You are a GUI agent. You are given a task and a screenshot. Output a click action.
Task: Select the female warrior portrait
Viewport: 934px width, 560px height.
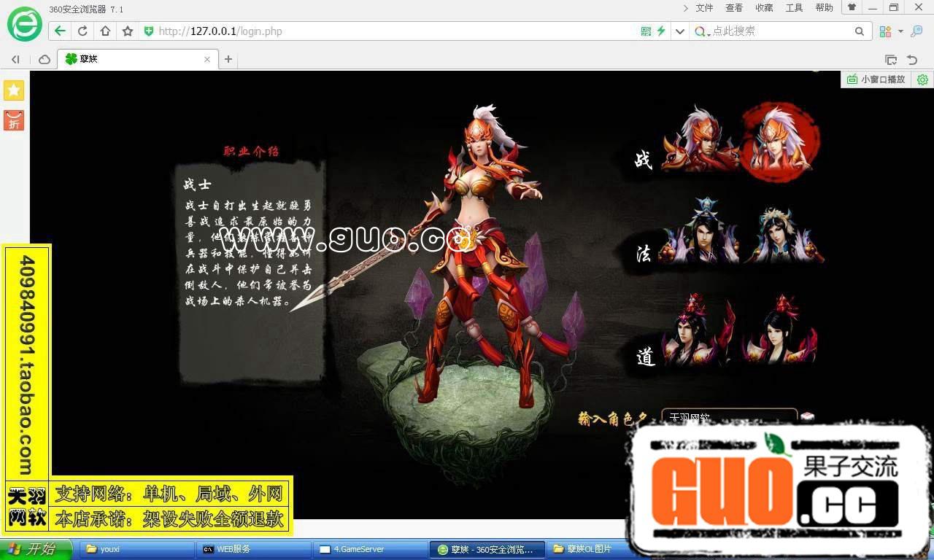tap(781, 141)
